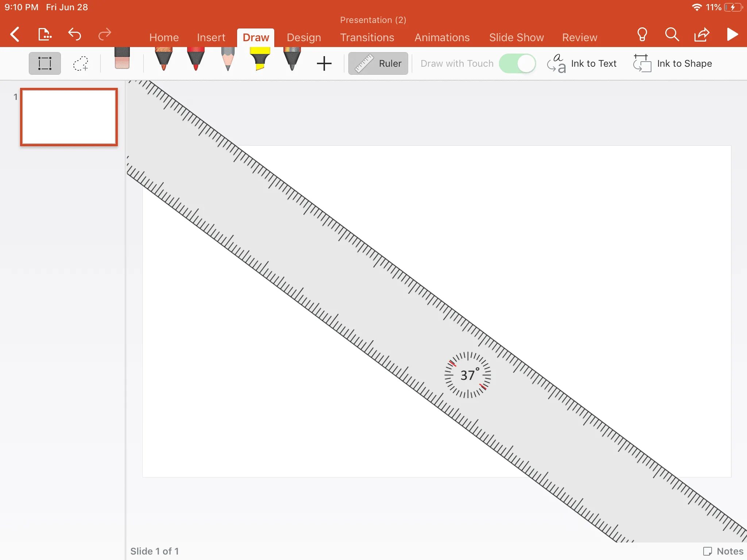The height and width of the screenshot is (560, 747).
Task: Select the eraser tool
Action: pyautogui.click(x=122, y=59)
